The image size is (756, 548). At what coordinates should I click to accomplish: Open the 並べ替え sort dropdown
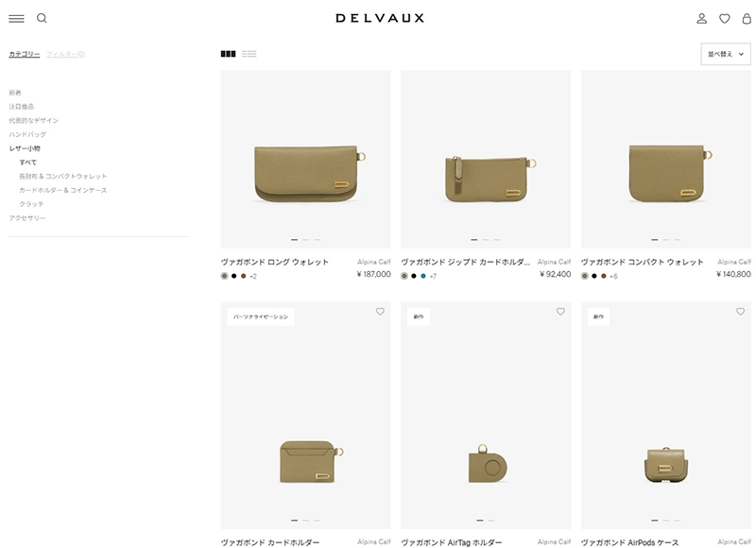(x=726, y=54)
